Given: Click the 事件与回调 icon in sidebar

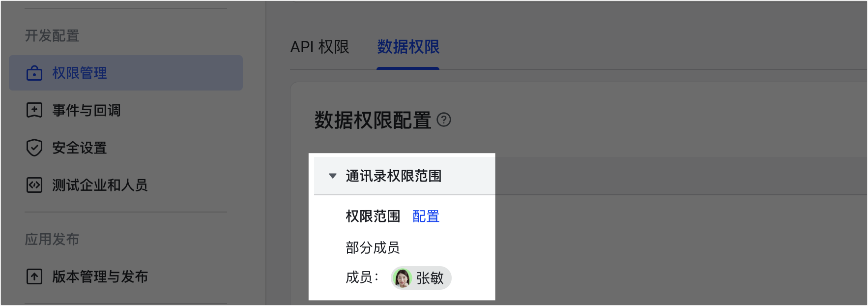Looking at the screenshot, I should click(34, 110).
